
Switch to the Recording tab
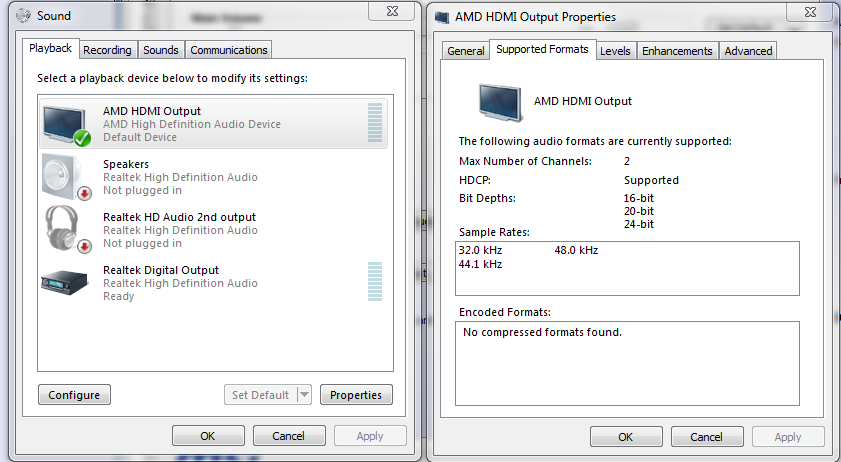[107, 50]
